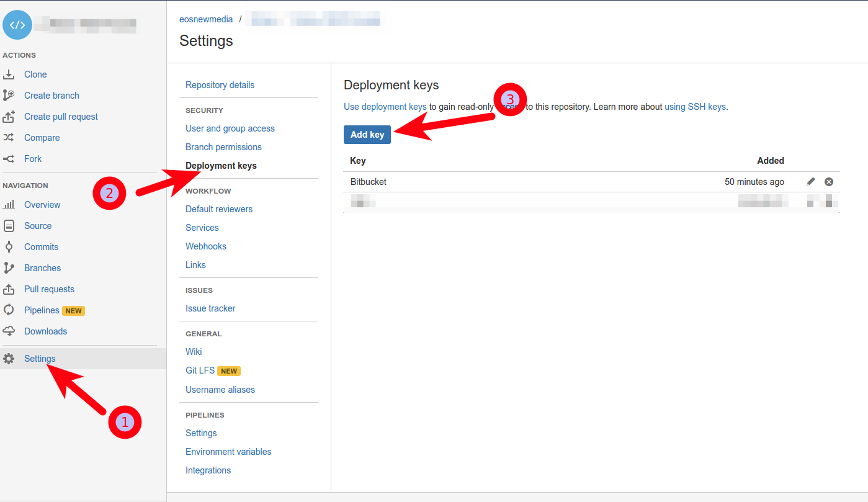This screenshot has height=502, width=868.
Task: Follow the 'using SSH keys' link
Action: pyautogui.click(x=695, y=107)
